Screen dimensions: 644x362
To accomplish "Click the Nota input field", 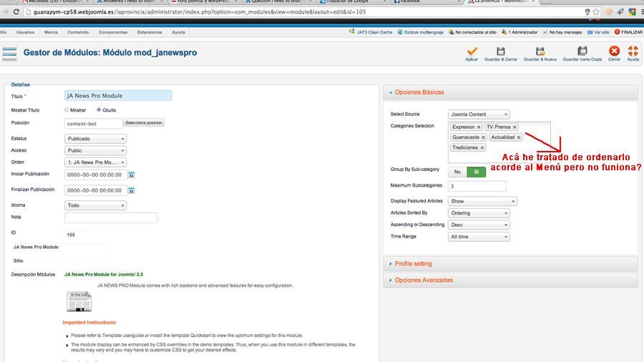I will coord(111,217).
